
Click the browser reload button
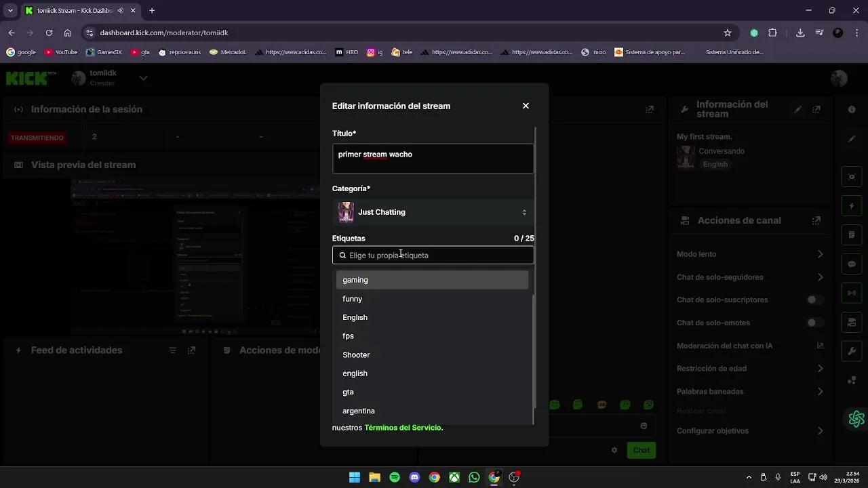point(49,33)
